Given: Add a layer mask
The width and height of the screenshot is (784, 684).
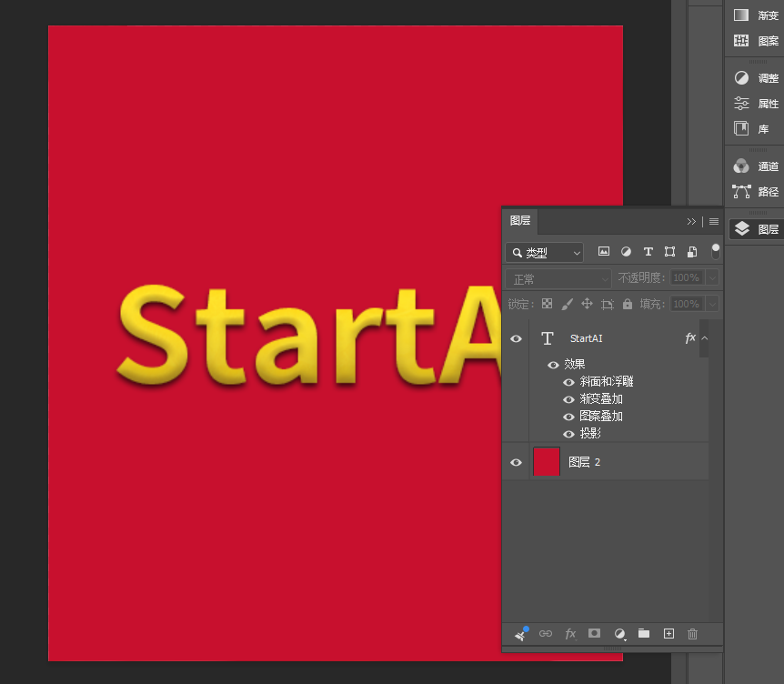Looking at the screenshot, I should click(595, 633).
